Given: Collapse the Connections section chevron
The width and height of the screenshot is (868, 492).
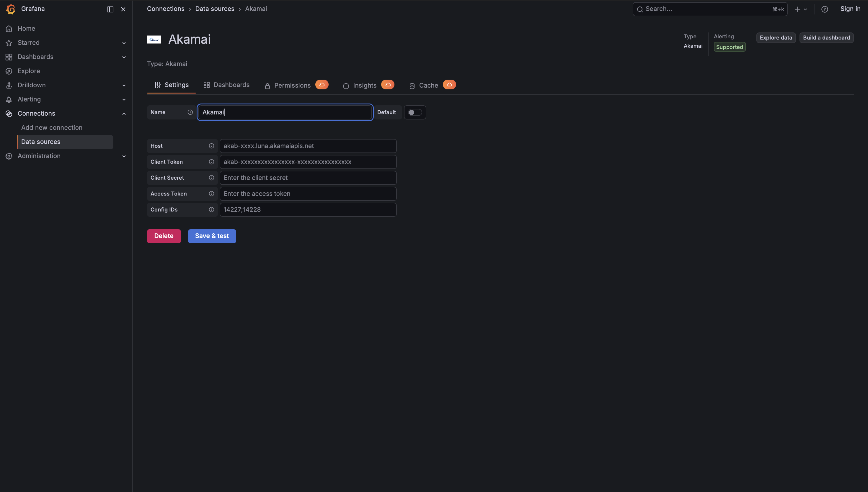Looking at the screenshot, I should click(124, 114).
